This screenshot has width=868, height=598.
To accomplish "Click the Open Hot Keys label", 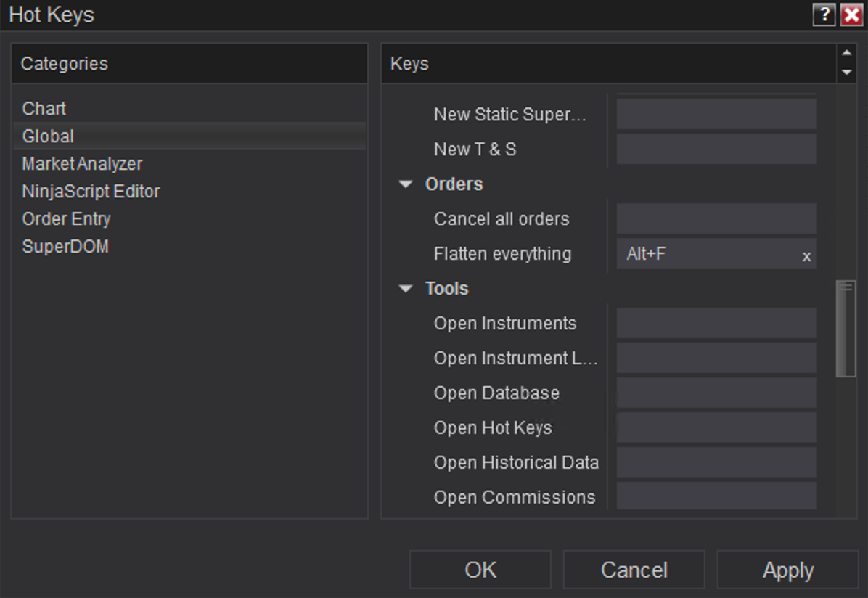I will click(493, 428).
